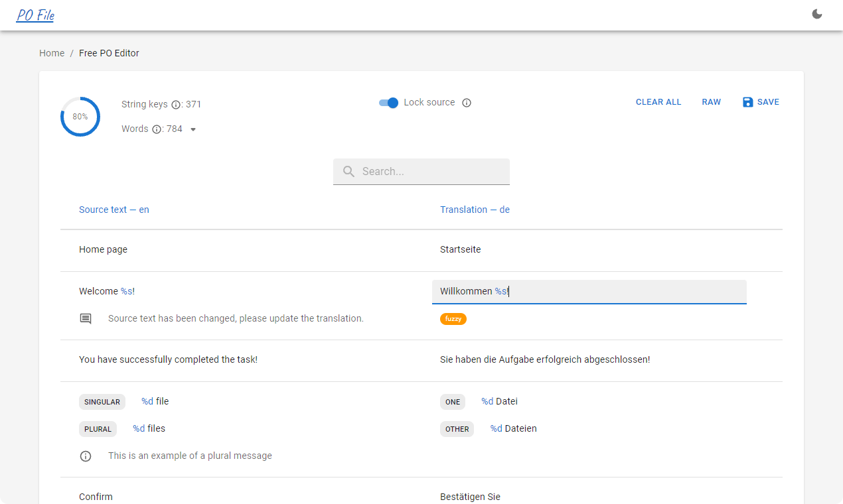Click the CLEAR ALL button

[658, 102]
